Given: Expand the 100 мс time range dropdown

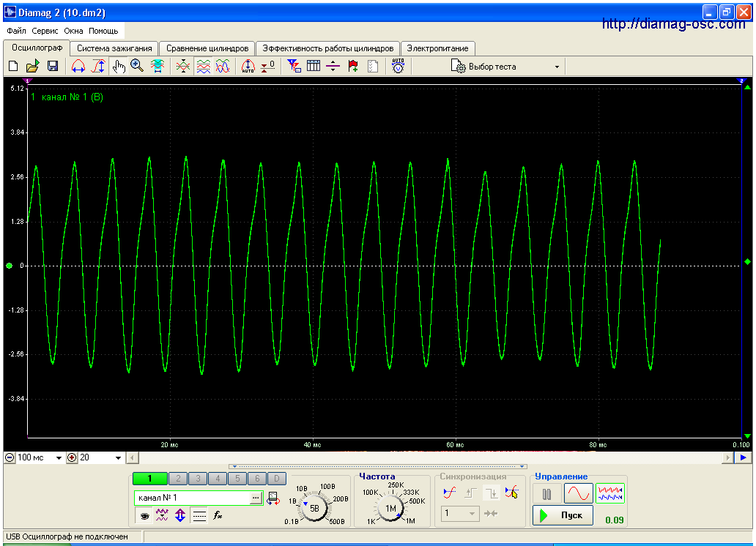Looking at the screenshot, I should [x=59, y=458].
